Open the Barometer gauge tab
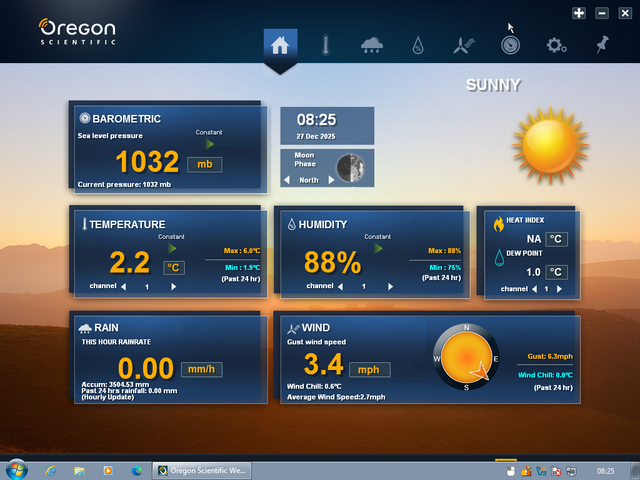This screenshot has height=480, width=640. click(510, 45)
